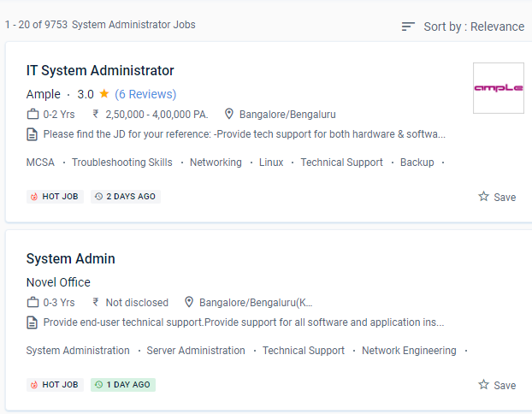
Task: Open the Sort by Relevance dropdown
Action: coord(473,27)
